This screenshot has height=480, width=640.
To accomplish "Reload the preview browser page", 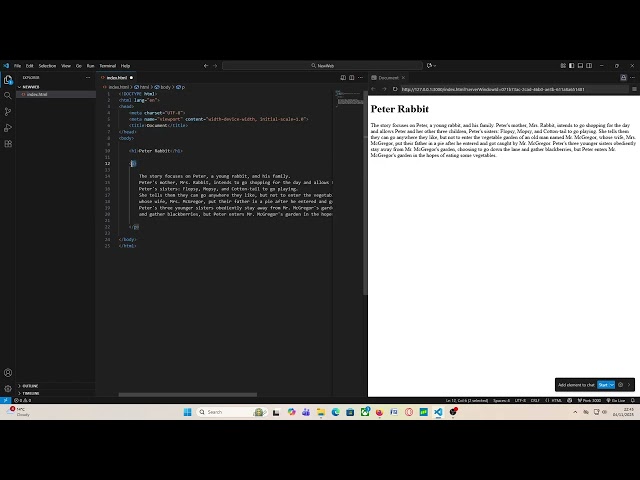I will click(395, 89).
